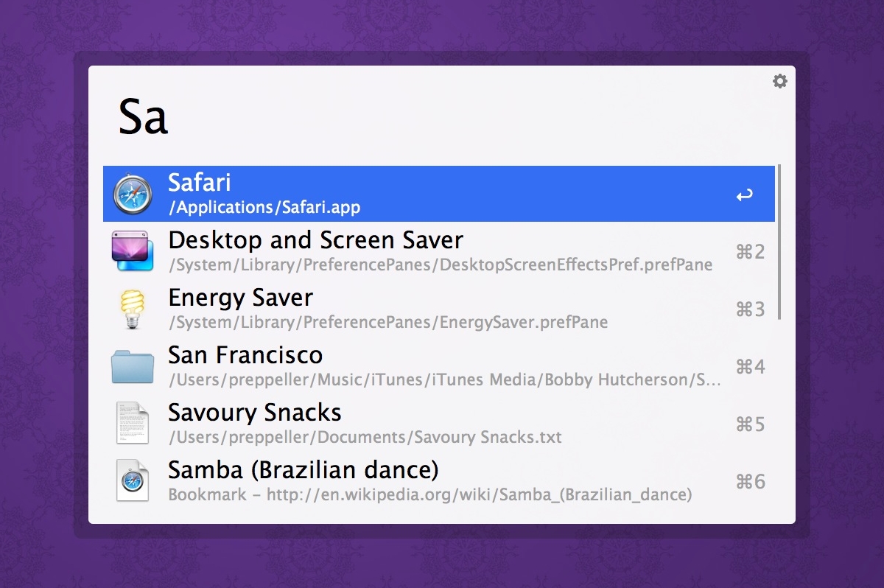The height and width of the screenshot is (588, 884).
Task: Click the /Applications/Safari.app path text
Action: 264,208
